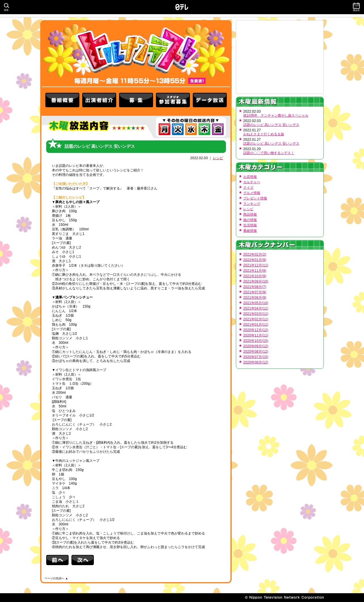Open back number 2020年10月(15)
Viewport: 364px width, 602px height.
[x=255, y=341]
